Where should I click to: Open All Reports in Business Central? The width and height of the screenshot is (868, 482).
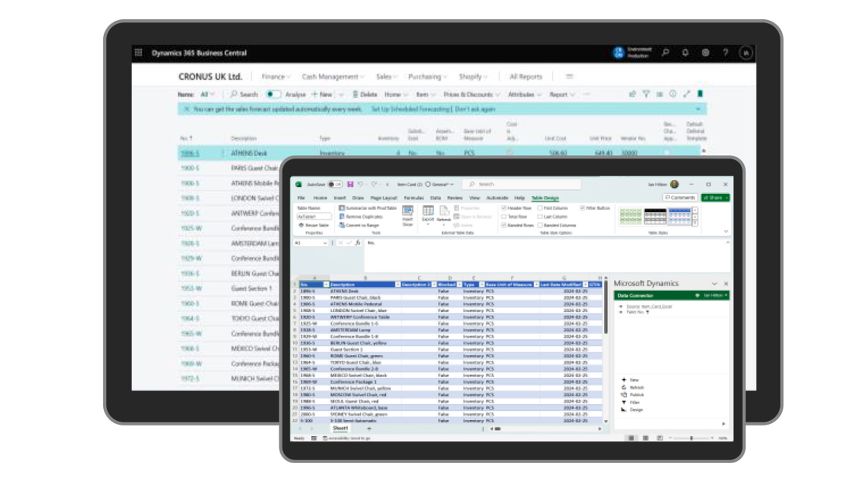point(526,77)
